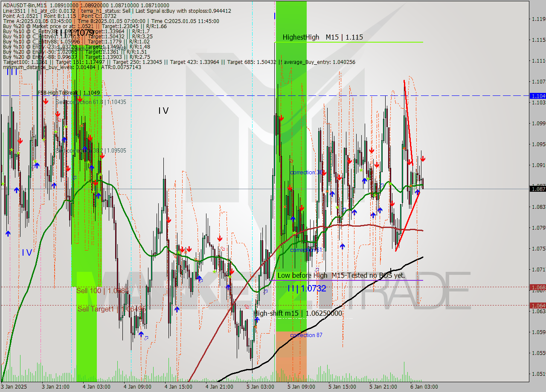Image resolution: width=546 pixels, height=392 pixels.
Task: Select the 'average_Buy_entry: 1.040256' text
Action: pyautogui.click(x=319, y=62)
